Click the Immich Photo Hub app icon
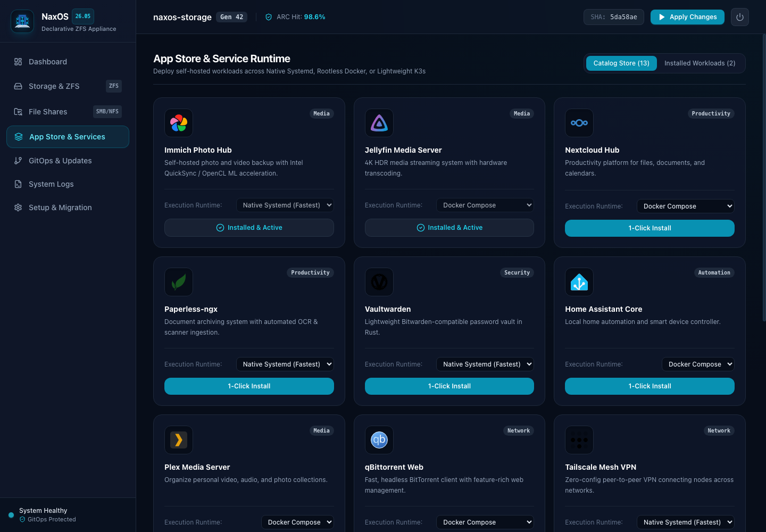Screen dimensions: 766x532 179,123
